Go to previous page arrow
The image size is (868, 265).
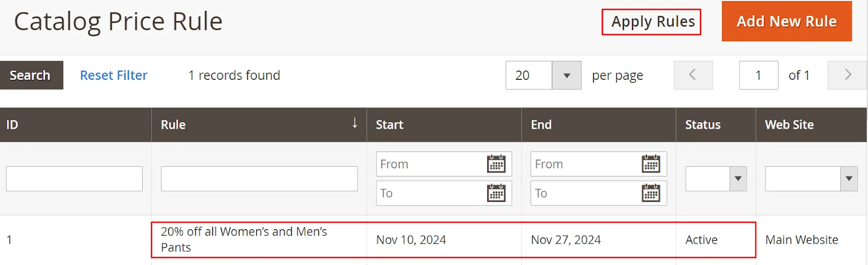pyautogui.click(x=693, y=75)
